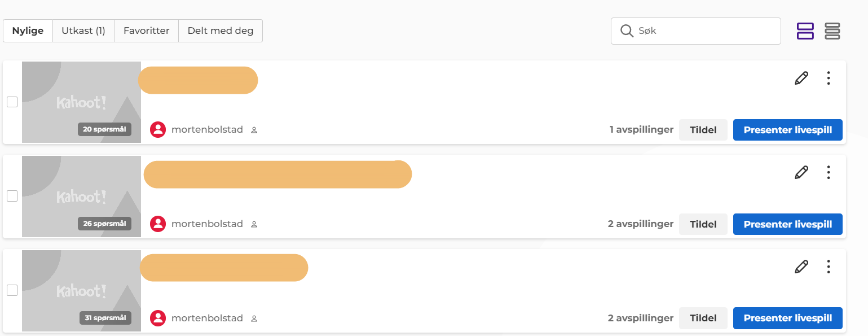Click Tildel on the 26 spørsmål kahoot
Viewport: 868px width, 336px height.
coord(703,224)
